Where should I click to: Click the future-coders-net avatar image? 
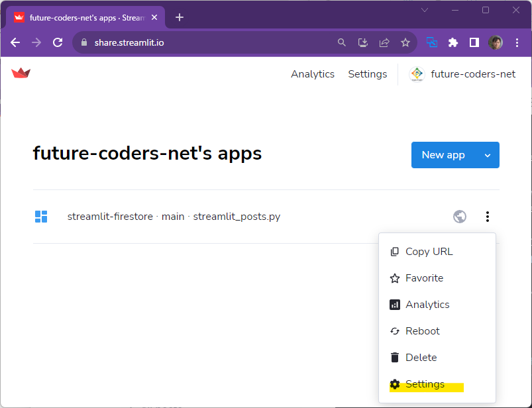click(417, 74)
